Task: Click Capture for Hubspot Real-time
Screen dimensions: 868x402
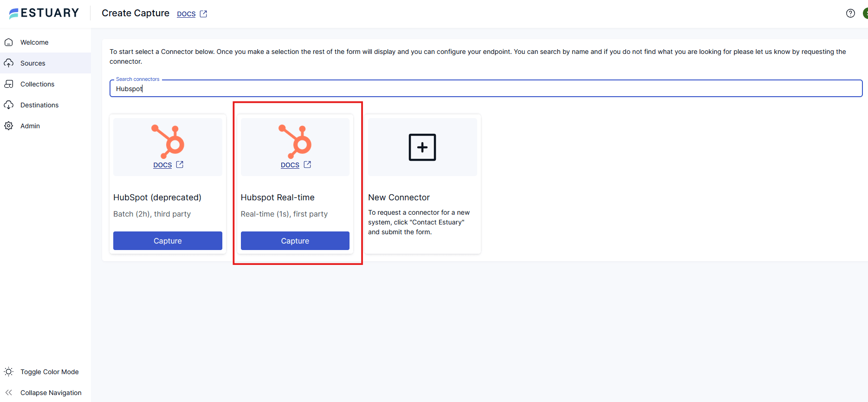Action: pyautogui.click(x=295, y=241)
